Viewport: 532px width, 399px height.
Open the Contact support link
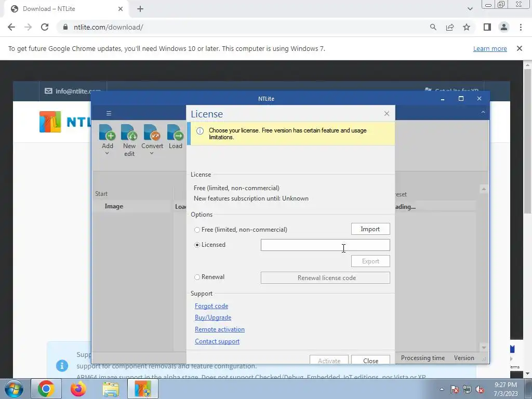tap(217, 341)
